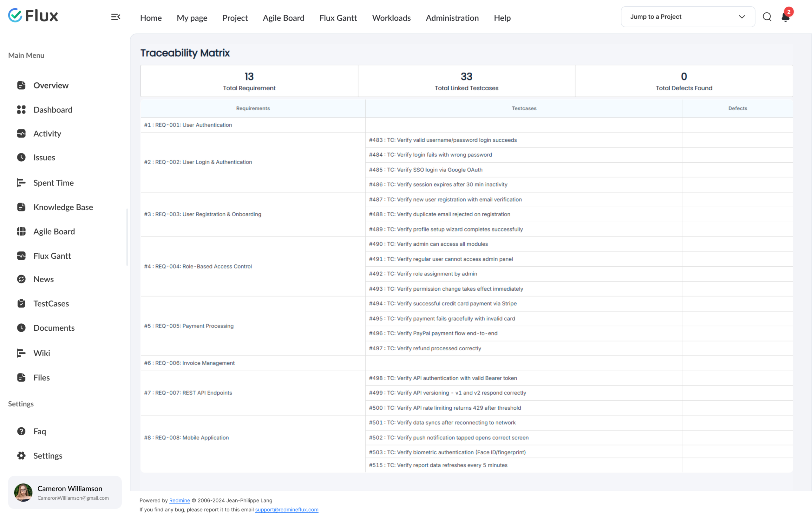Click the Issues clock icon
Image resolution: width=812 pixels, height=519 pixels.
21,157
